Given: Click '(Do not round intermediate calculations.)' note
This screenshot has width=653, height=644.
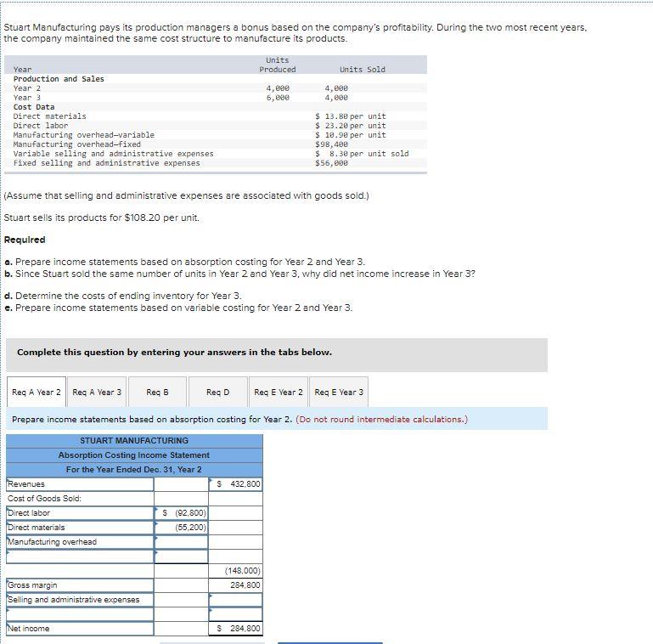Looking at the screenshot, I should (382, 420).
